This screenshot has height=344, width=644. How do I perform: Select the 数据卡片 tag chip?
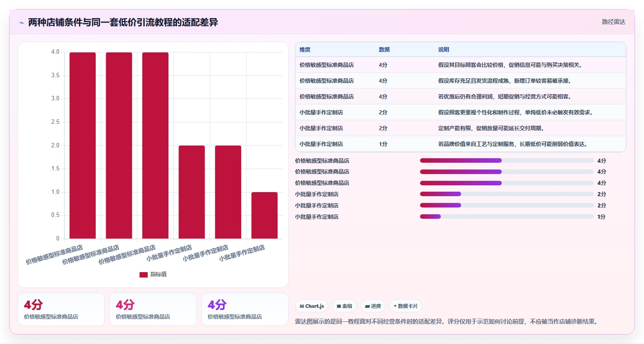pyautogui.click(x=406, y=306)
